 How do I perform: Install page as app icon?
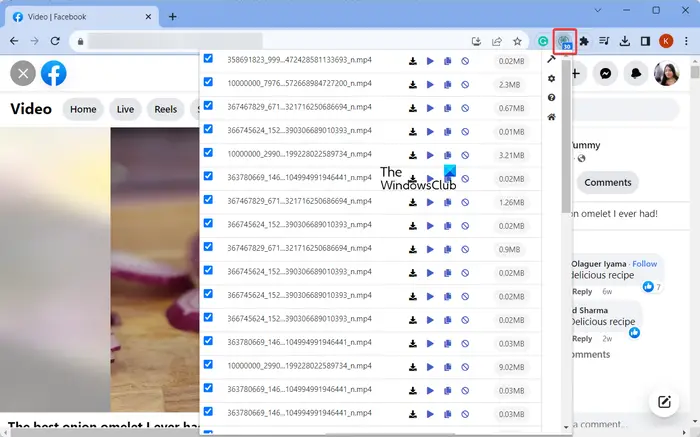point(476,42)
